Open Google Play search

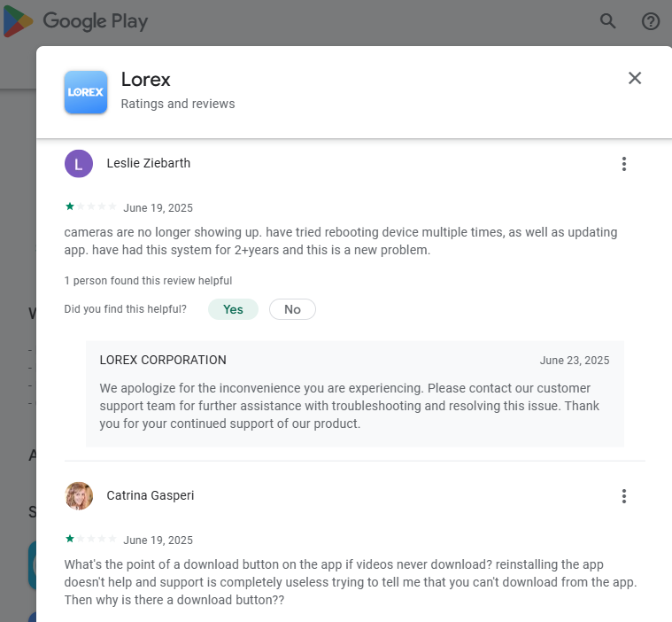607,20
